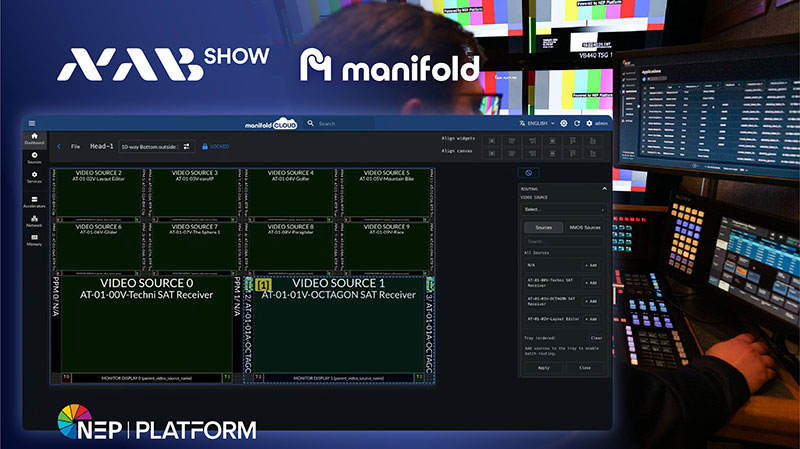Click the Apply button
Screen dimensions: 800x449
tap(543, 367)
